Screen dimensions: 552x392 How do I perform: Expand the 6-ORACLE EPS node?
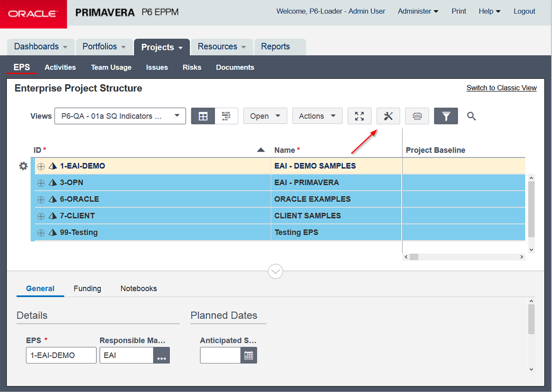point(41,200)
